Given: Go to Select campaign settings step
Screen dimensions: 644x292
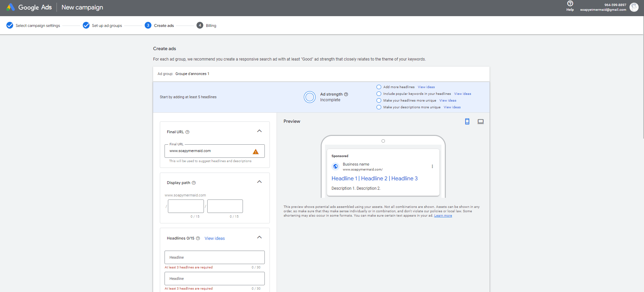Looking at the screenshot, I should tap(38, 26).
